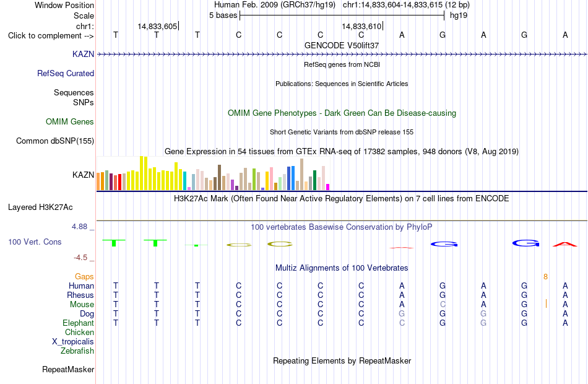This screenshot has width=588, height=384.
Task: Click the Window Position label
Action: pos(64,5)
